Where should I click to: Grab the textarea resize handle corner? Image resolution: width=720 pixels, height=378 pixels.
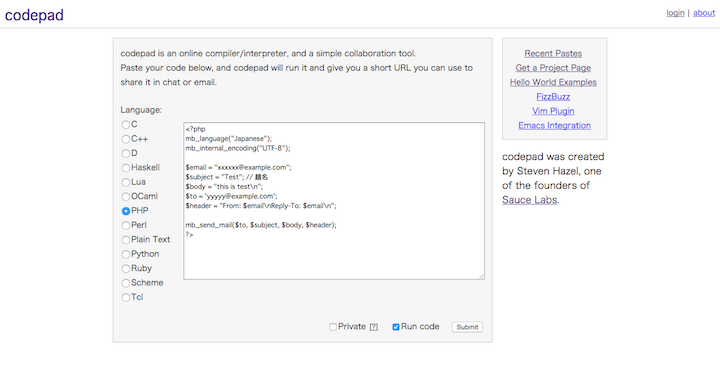481,276
